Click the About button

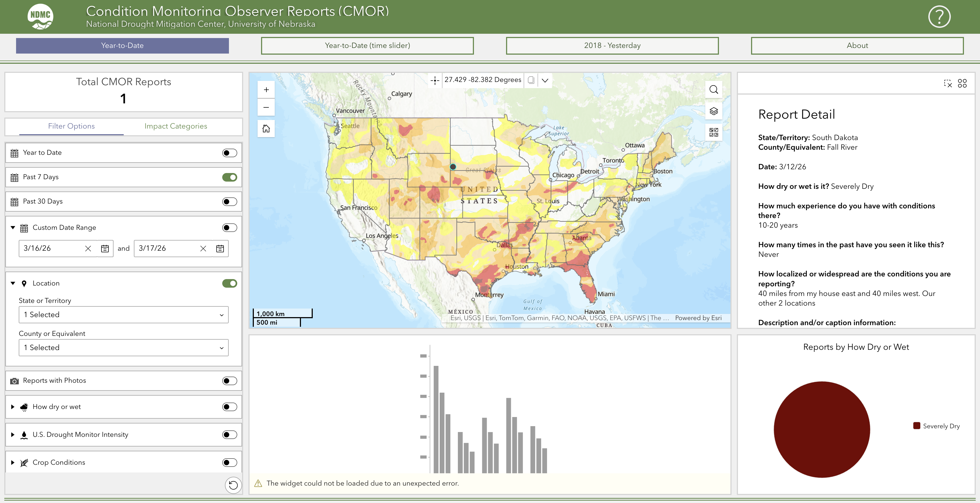click(857, 46)
